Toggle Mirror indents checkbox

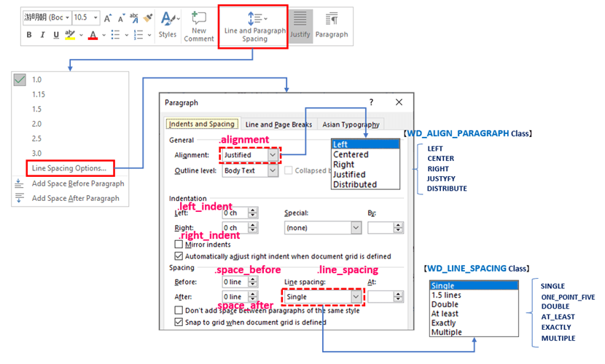(179, 244)
